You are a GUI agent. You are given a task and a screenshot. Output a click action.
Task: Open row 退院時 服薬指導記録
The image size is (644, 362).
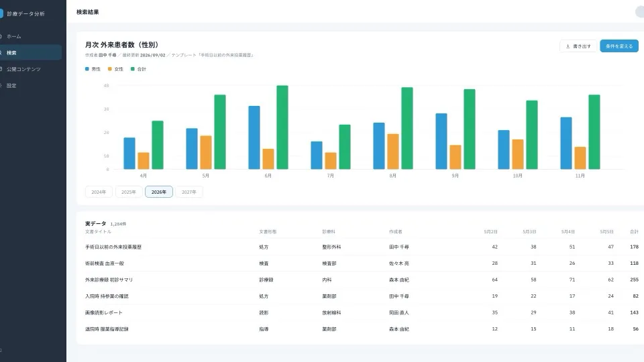[x=362, y=328]
